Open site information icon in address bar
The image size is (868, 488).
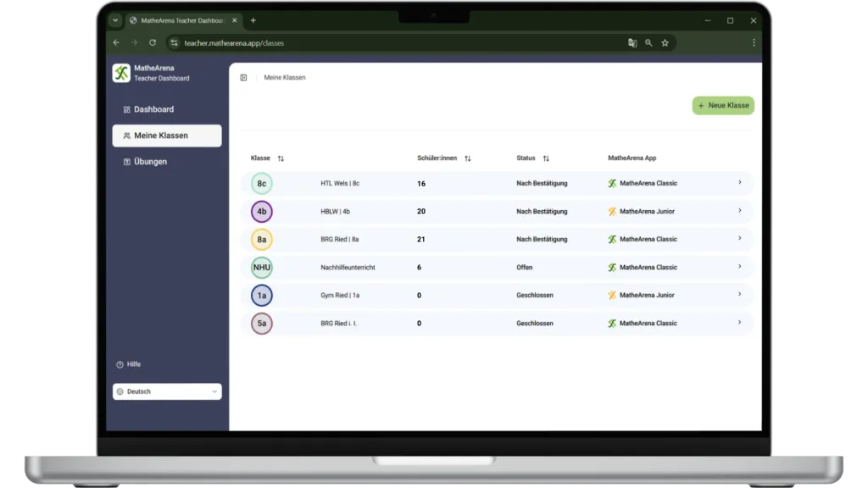[175, 43]
